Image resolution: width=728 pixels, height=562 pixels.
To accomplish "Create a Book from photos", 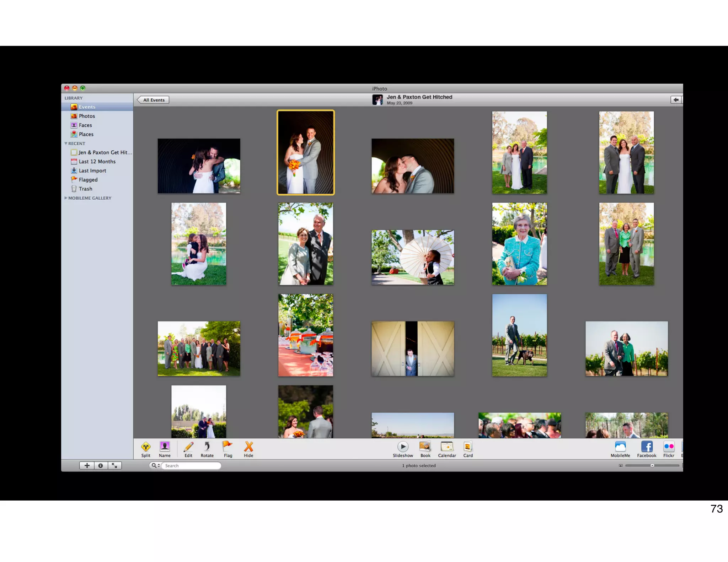I will point(425,447).
